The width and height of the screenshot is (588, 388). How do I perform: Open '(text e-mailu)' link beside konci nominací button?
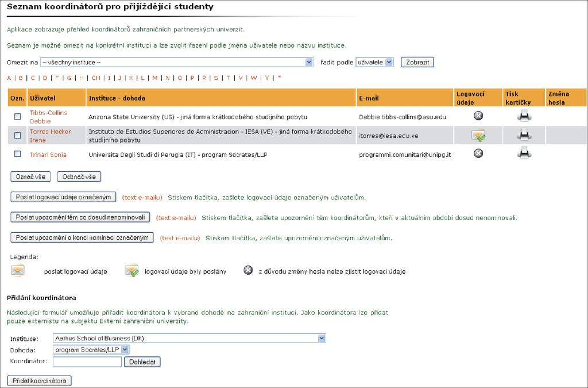pyautogui.click(x=180, y=238)
